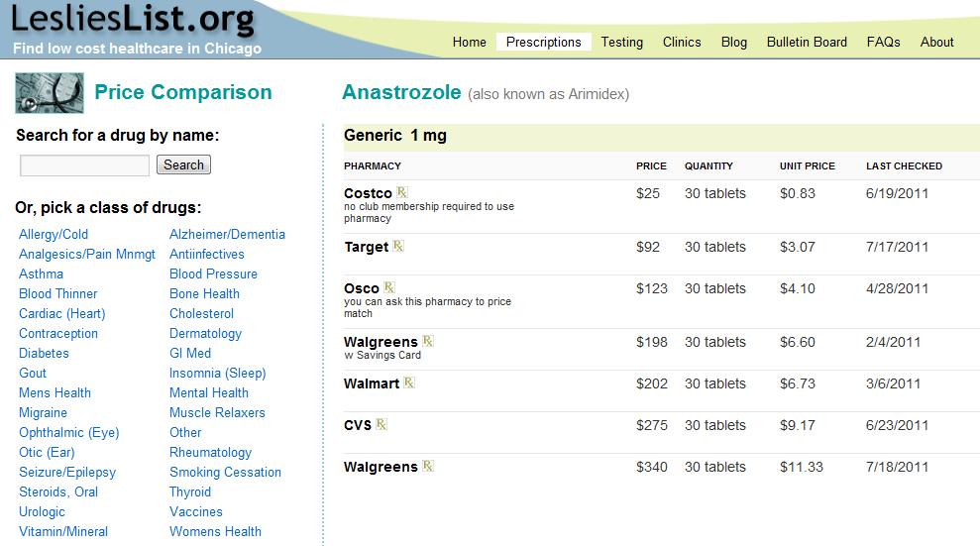Click the CVS pharmacy name
This screenshot has width=980, height=546.
coord(358,425)
